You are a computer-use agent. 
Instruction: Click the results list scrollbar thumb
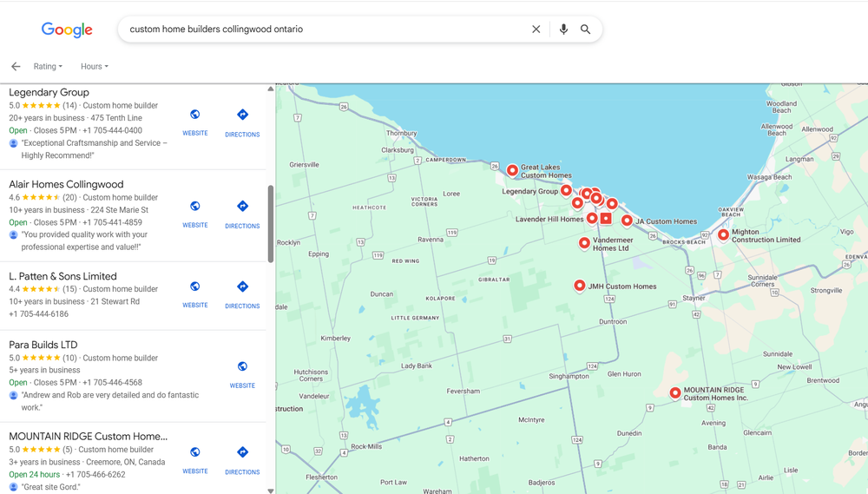point(271,224)
